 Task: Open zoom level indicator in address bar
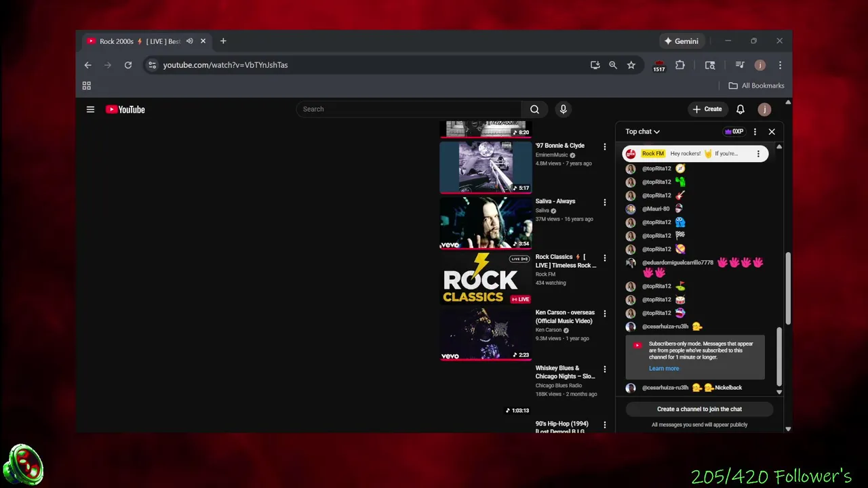(613, 65)
